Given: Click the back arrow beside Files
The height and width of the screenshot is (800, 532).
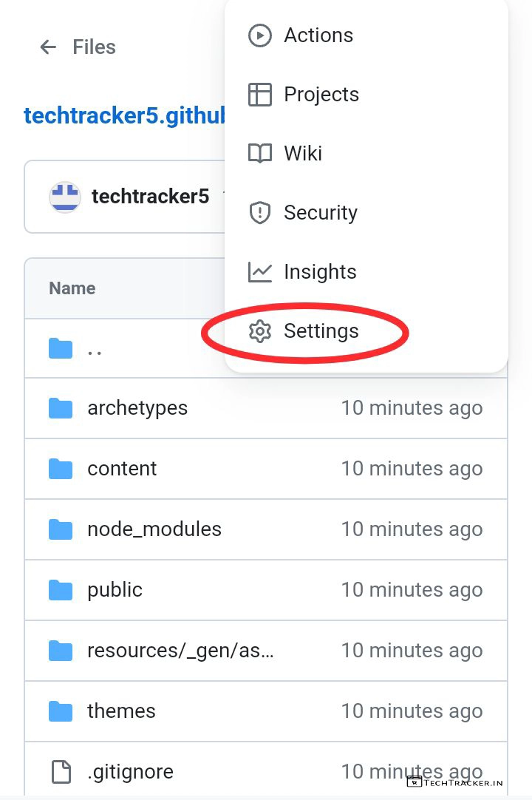Looking at the screenshot, I should [48, 47].
